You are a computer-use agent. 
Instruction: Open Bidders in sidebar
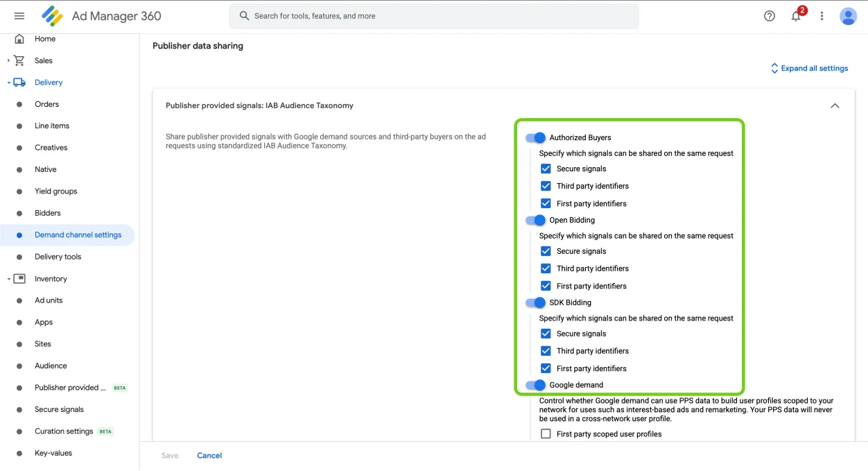pos(48,213)
